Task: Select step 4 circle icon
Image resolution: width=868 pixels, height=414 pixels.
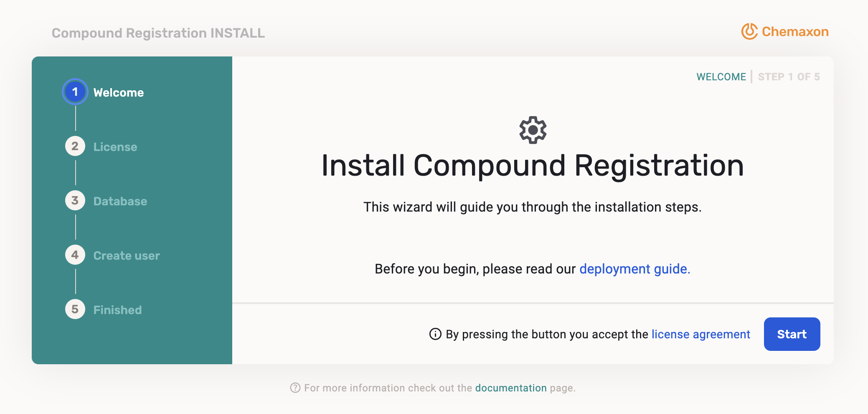Action: click(x=75, y=255)
